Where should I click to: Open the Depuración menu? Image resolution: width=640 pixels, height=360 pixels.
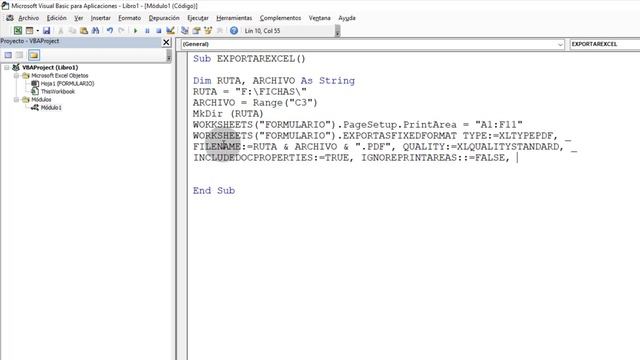[x=164, y=18]
